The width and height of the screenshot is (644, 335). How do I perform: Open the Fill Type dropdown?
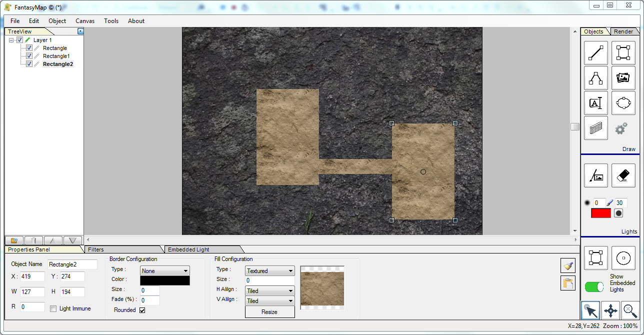270,271
